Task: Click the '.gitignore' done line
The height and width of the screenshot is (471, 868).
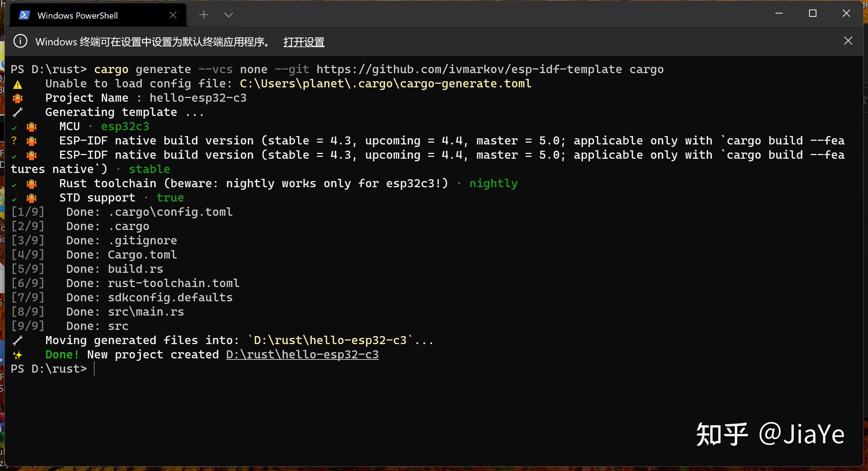Action: (x=94, y=240)
